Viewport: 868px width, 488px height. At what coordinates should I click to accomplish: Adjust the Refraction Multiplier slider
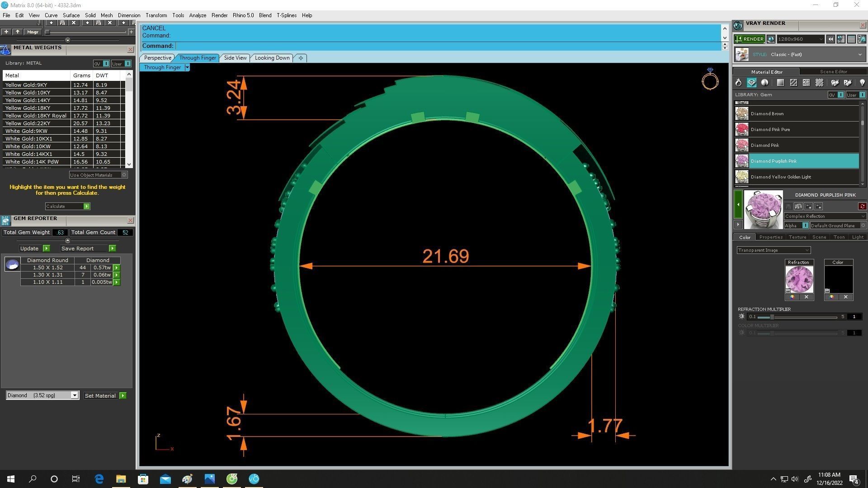[x=772, y=317]
